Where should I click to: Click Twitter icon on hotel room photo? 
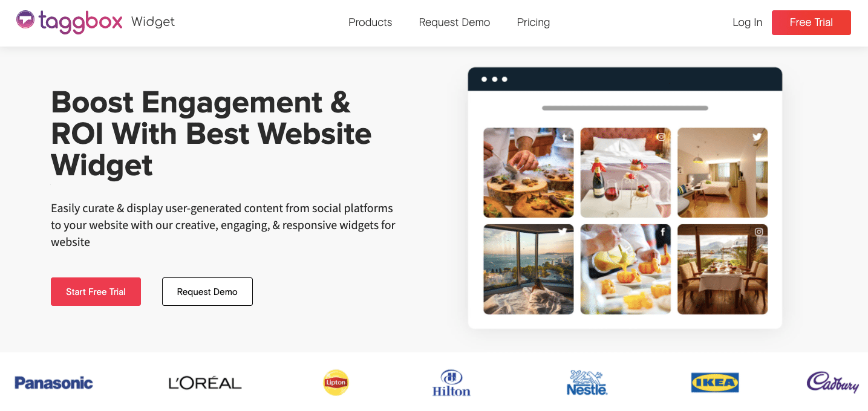757,137
